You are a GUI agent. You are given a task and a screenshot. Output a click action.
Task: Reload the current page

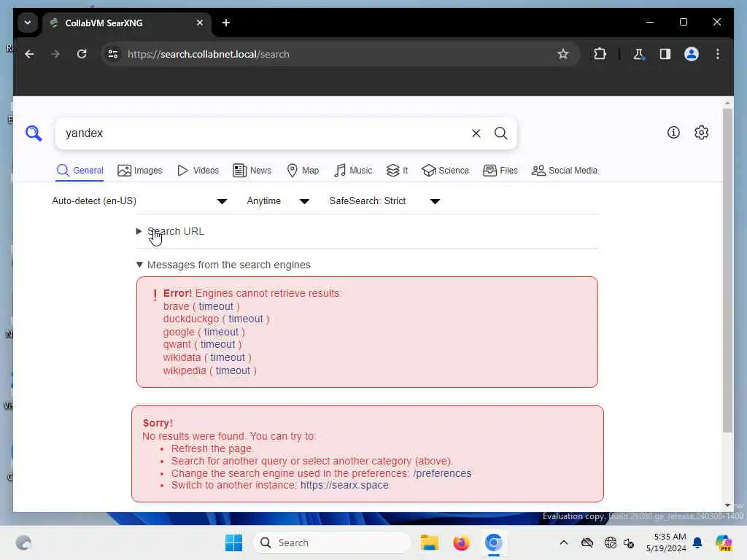(x=82, y=54)
